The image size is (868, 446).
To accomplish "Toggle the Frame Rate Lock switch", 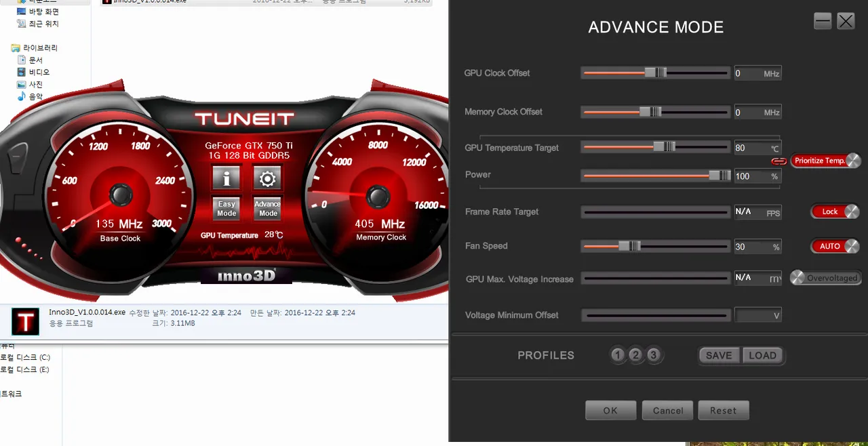I will pos(835,211).
